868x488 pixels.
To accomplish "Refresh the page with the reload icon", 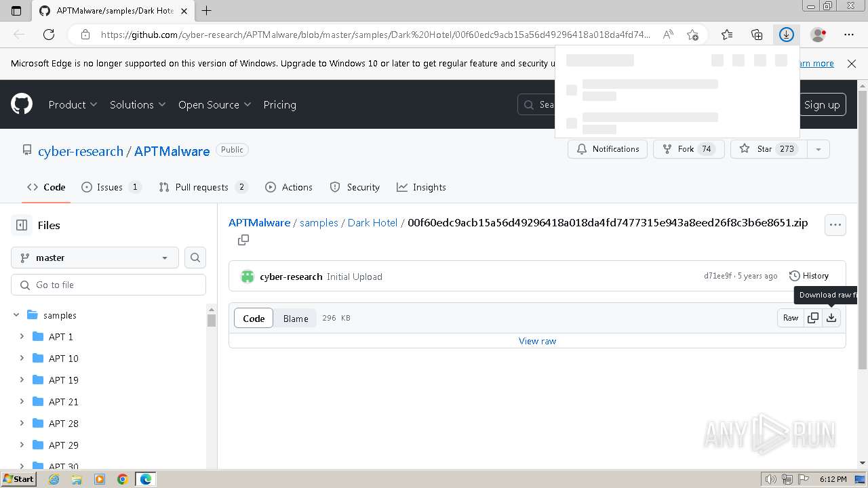I will pyautogui.click(x=49, y=35).
